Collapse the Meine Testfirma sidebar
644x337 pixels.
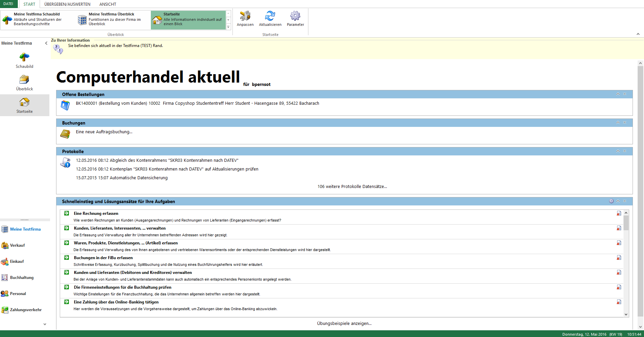point(46,43)
